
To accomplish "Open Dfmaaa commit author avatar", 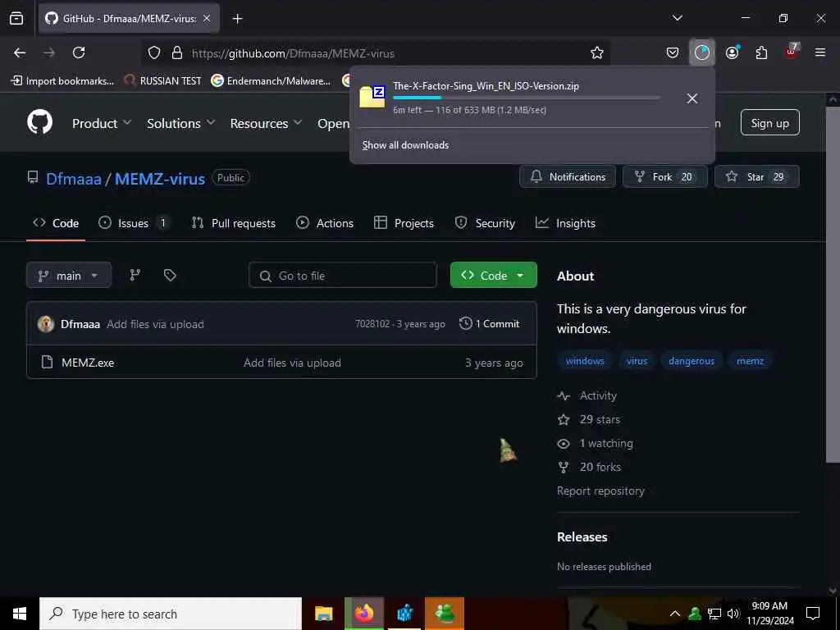I will [46, 323].
